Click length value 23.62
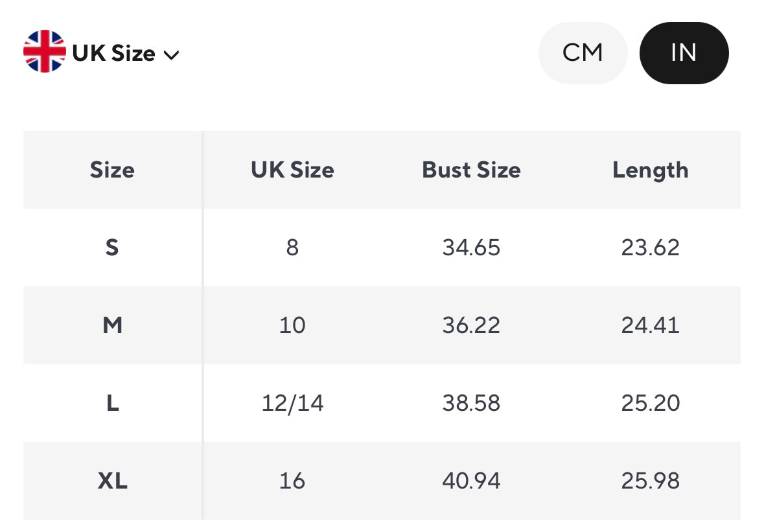This screenshot has height=532, width=764. coord(650,248)
